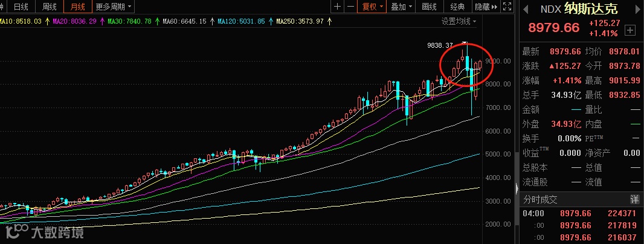Click MA20 upward arrow indicator
Viewport: 644px width, 244px height.
coord(102,21)
